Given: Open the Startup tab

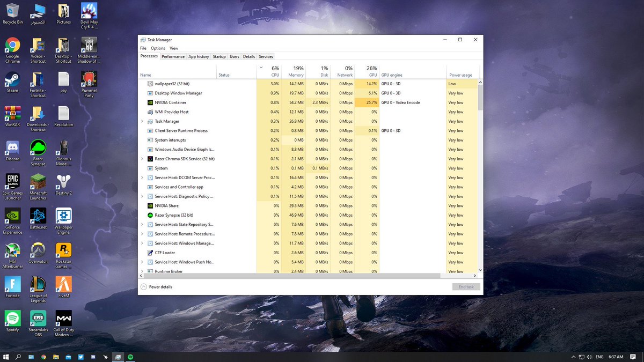Looking at the screenshot, I should (219, 56).
